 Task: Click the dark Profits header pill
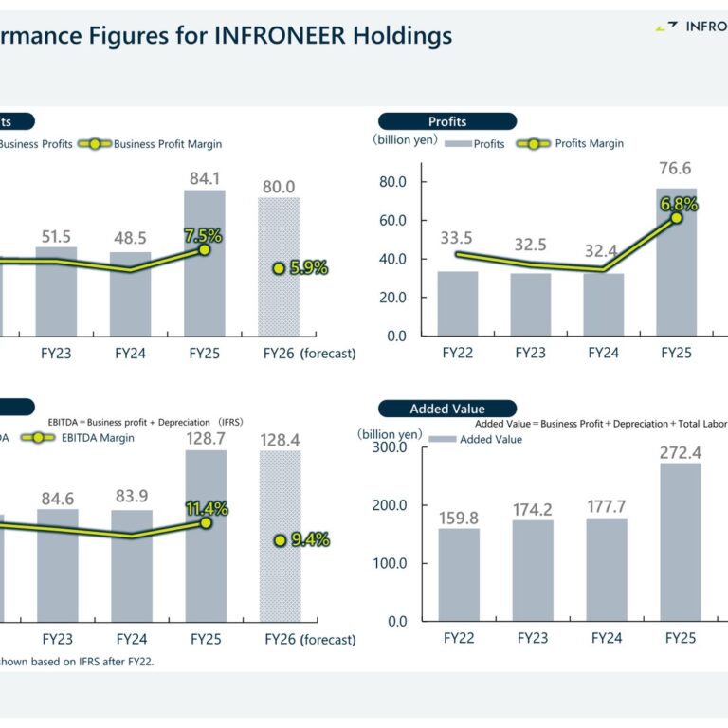[x=447, y=121]
